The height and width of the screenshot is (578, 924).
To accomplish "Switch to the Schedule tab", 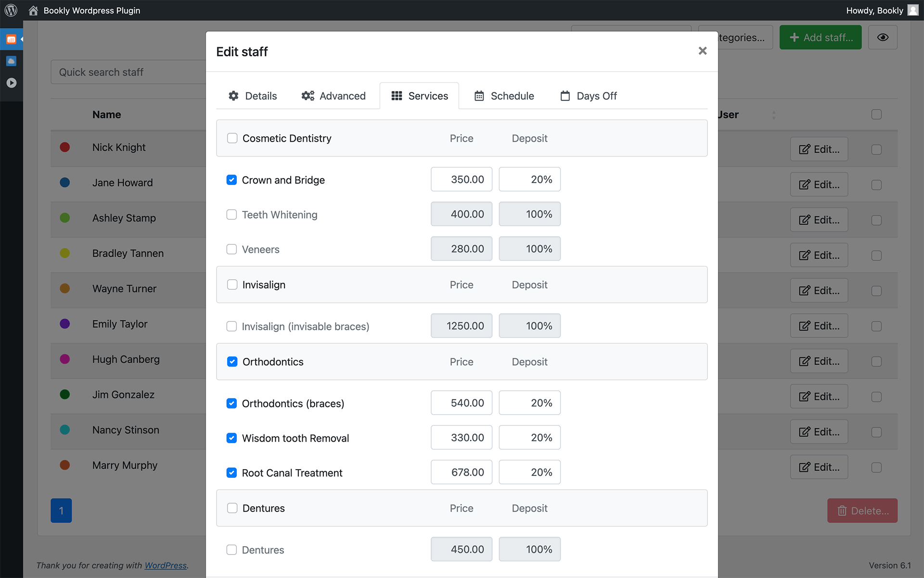I will coord(504,96).
